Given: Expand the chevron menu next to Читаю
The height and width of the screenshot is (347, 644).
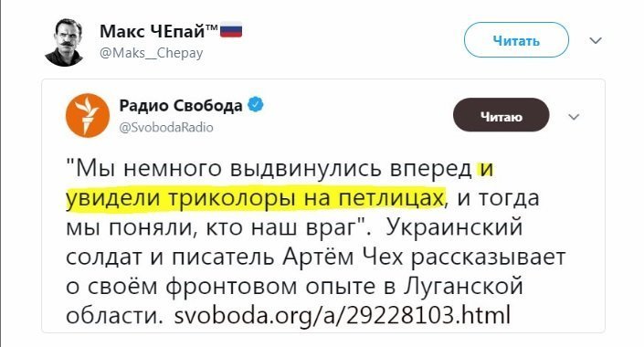Looking at the screenshot, I should [x=574, y=117].
